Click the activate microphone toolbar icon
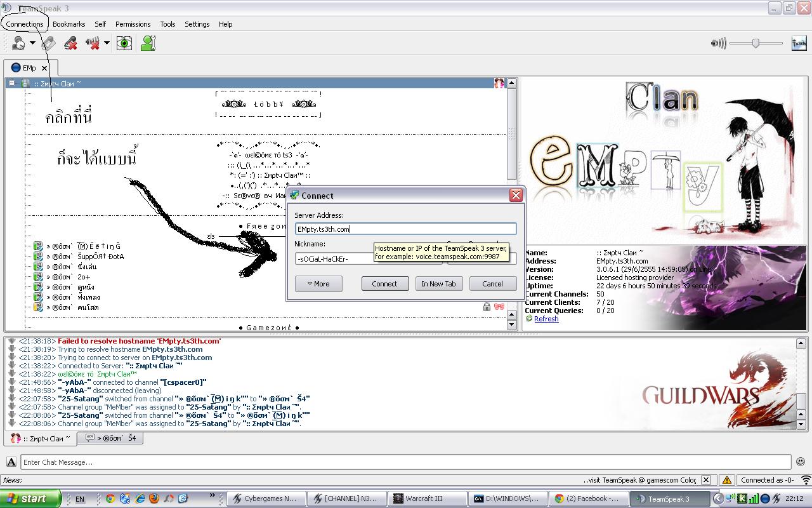The height and width of the screenshot is (508, 812). pyautogui.click(x=49, y=43)
